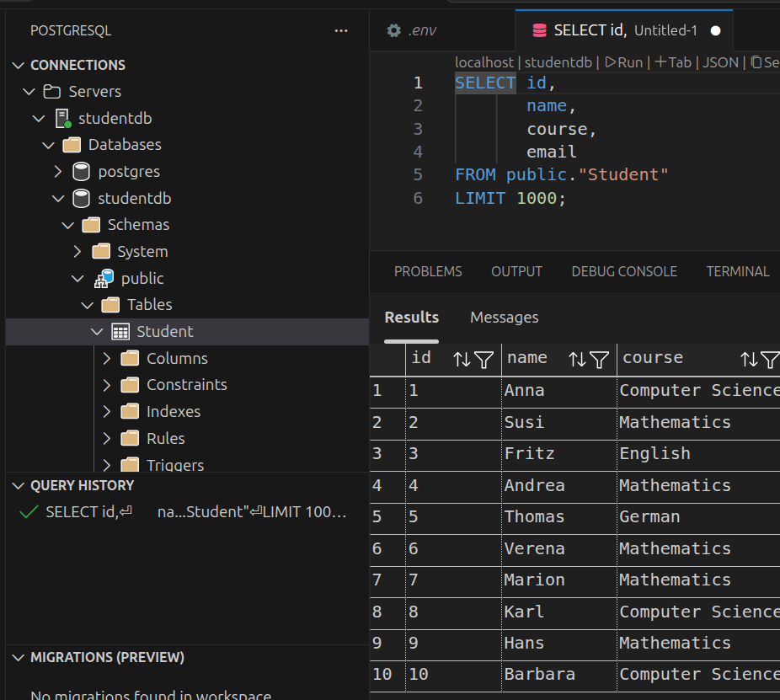This screenshot has height=700, width=780.
Task: Run the query via Run link
Action: [623, 62]
